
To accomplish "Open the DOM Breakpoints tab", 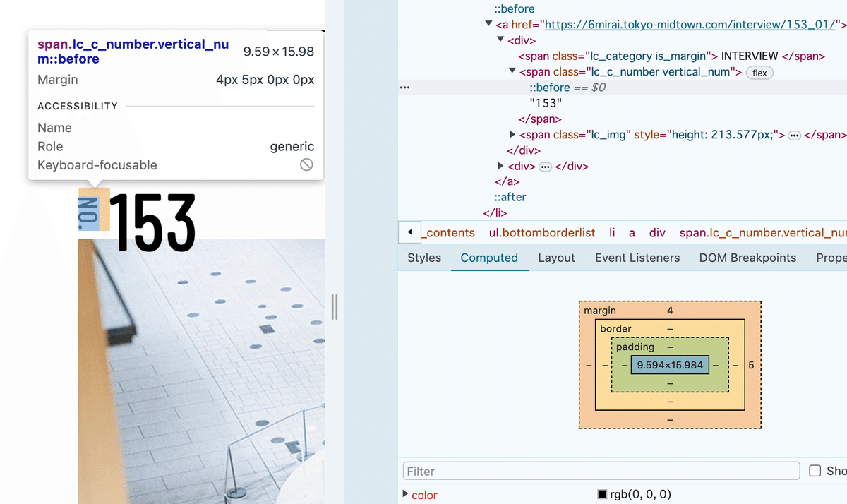I will [747, 258].
